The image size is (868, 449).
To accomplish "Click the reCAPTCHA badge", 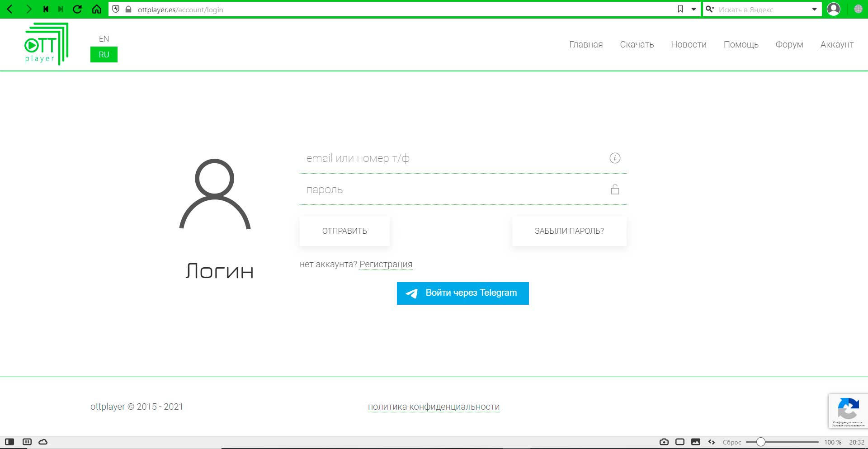I will point(848,411).
